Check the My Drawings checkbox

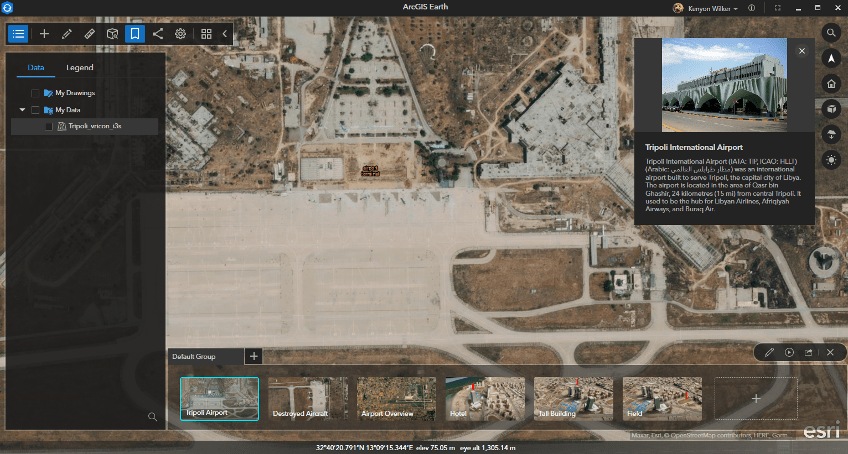[x=35, y=93]
